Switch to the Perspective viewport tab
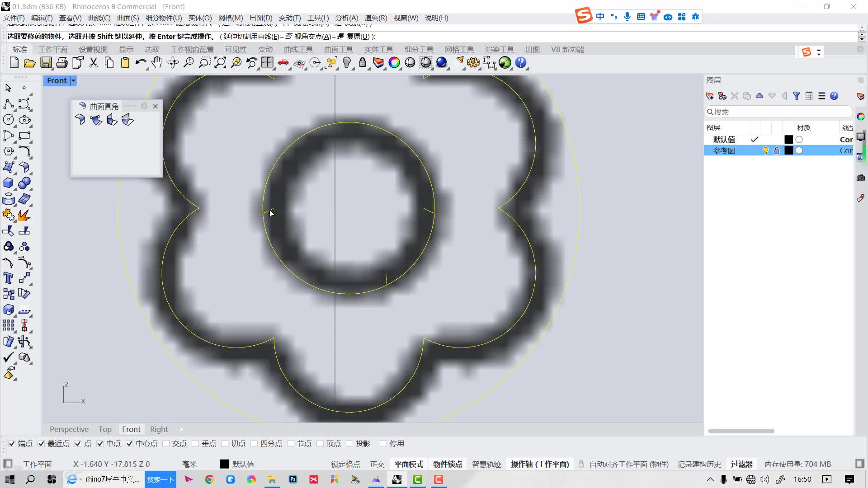The image size is (868, 488). click(x=69, y=429)
